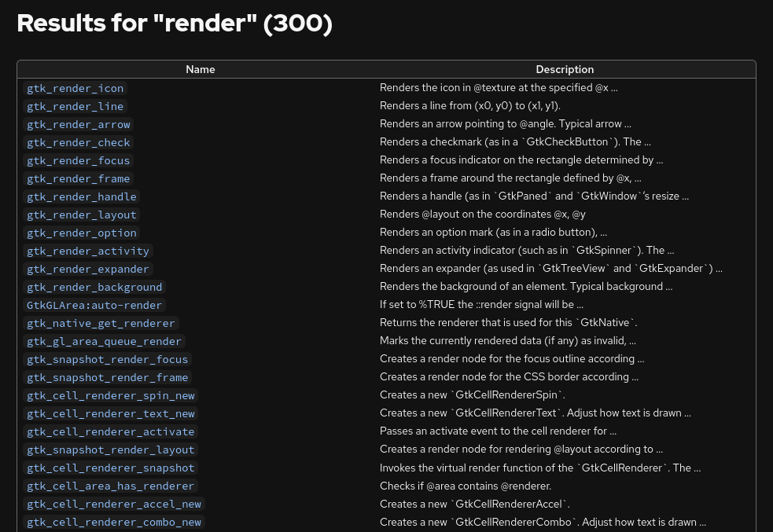Open the gtk_render_icon link
This screenshot has width=773, height=532.
(75, 88)
